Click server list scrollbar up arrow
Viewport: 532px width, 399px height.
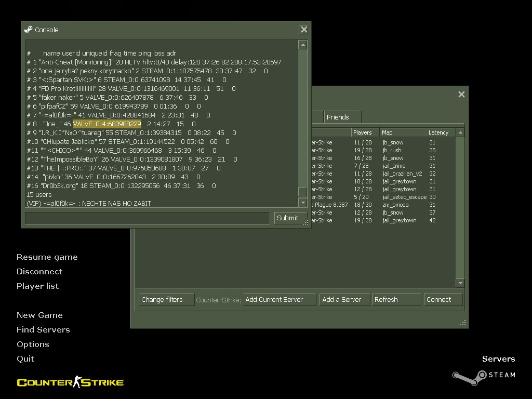tap(460, 132)
